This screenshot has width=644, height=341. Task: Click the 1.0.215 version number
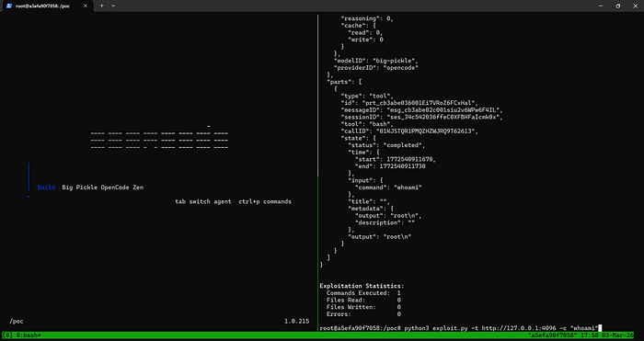click(296, 322)
